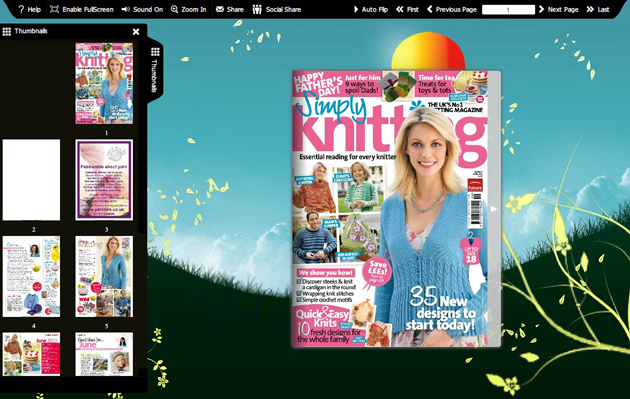The image size is (630, 399).
Task: Click the magazine cover page
Action: click(390, 209)
